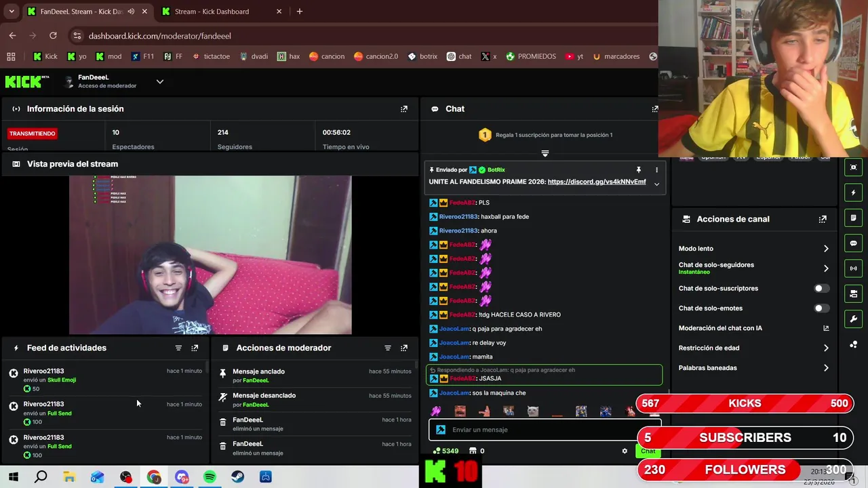Open the discord.gg invite link in pinned message

tap(597, 182)
